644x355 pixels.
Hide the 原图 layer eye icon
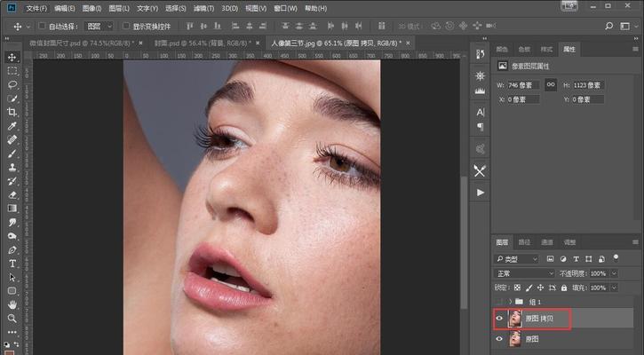(499, 339)
